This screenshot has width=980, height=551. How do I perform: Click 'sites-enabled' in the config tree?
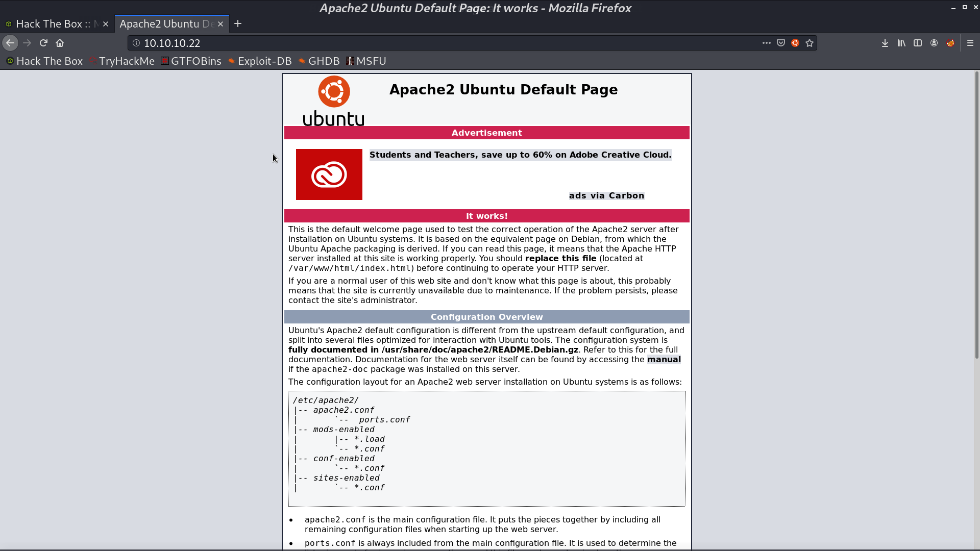pos(346,478)
